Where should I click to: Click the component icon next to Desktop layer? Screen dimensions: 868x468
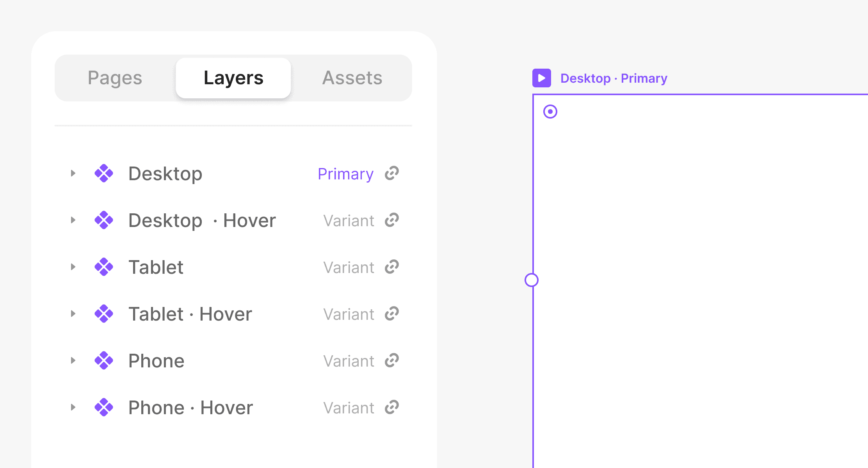(x=104, y=173)
